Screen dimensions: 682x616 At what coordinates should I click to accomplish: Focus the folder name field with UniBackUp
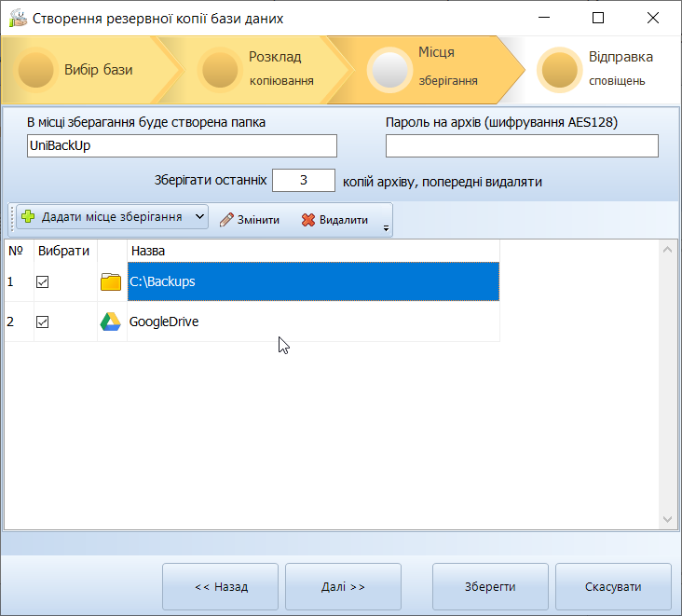(x=182, y=145)
